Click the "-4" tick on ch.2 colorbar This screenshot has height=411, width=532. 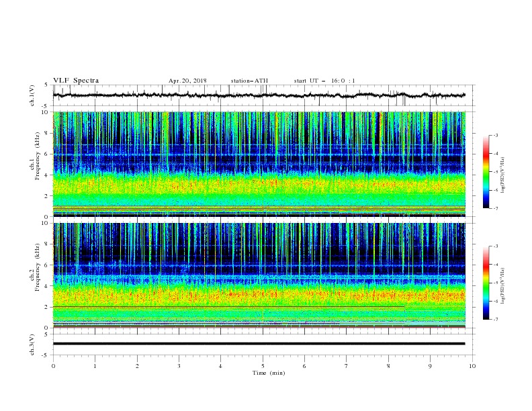495,265
